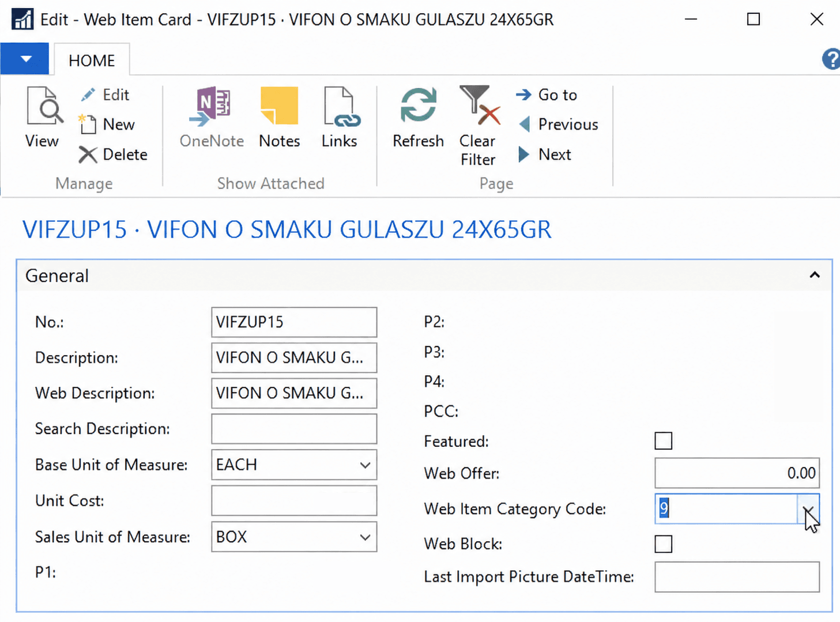
Task: Delete the current item card
Action: tap(113, 154)
